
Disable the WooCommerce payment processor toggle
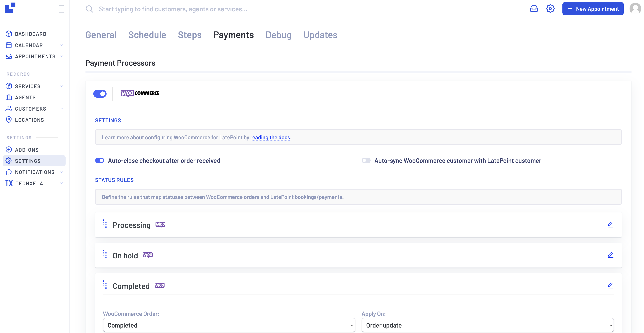pos(100,94)
